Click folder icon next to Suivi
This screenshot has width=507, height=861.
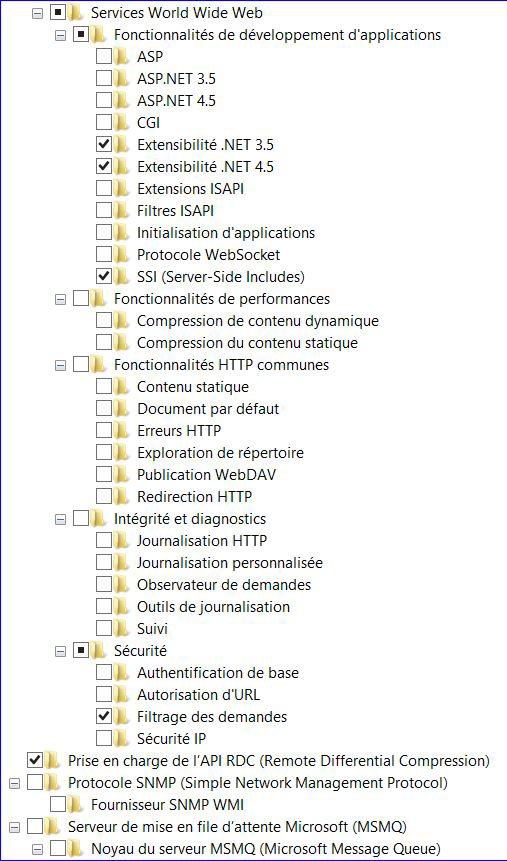[121, 628]
